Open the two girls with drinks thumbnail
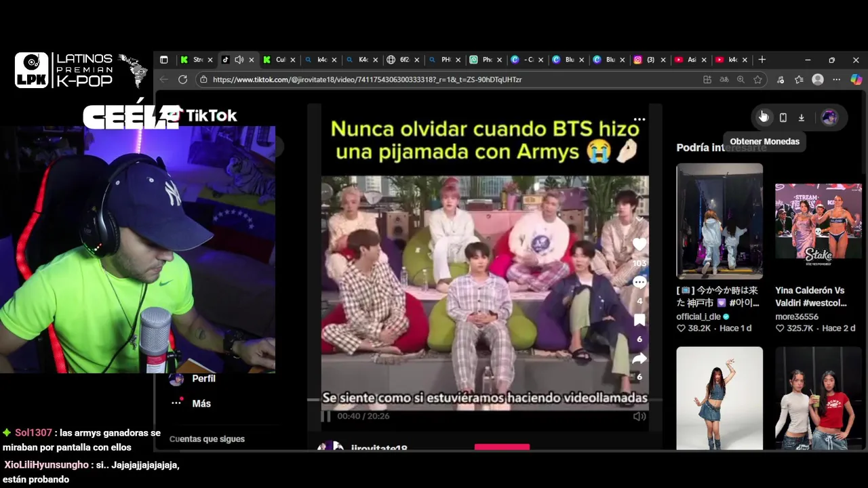The width and height of the screenshot is (868, 488). click(x=818, y=399)
